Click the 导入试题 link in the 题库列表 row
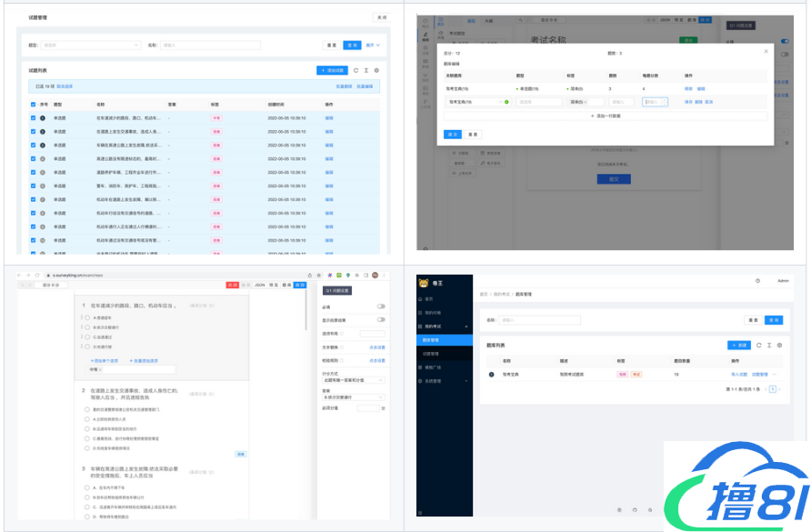 [x=737, y=374]
